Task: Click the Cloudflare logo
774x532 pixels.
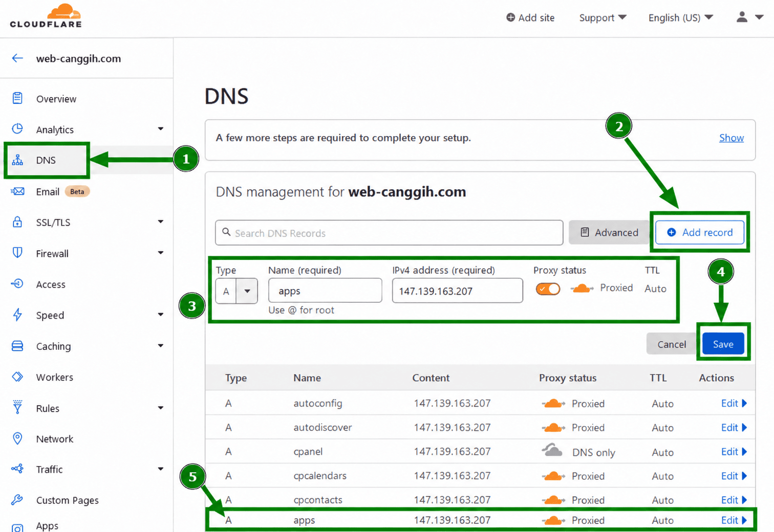Action: click(46, 16)
